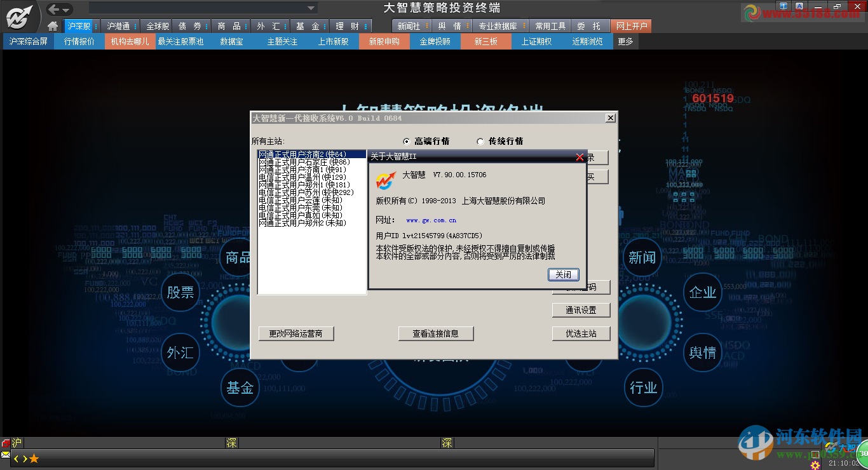Select server 电信正式用户真如(未知)

click(312, 215)
